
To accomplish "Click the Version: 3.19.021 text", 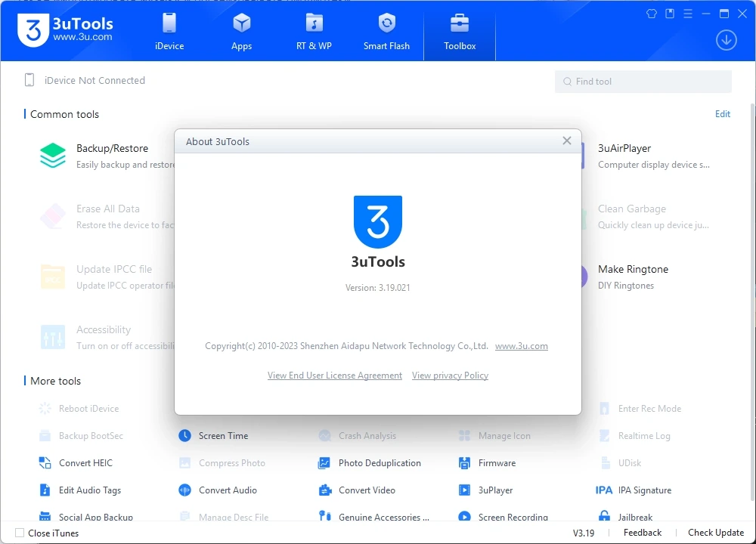I will 377,288.
